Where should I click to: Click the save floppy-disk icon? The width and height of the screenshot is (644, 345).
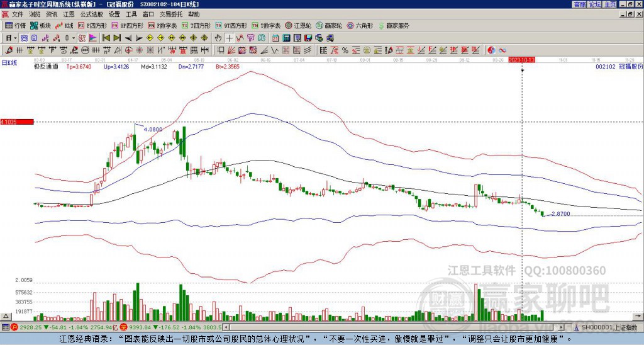click(308, 38)
